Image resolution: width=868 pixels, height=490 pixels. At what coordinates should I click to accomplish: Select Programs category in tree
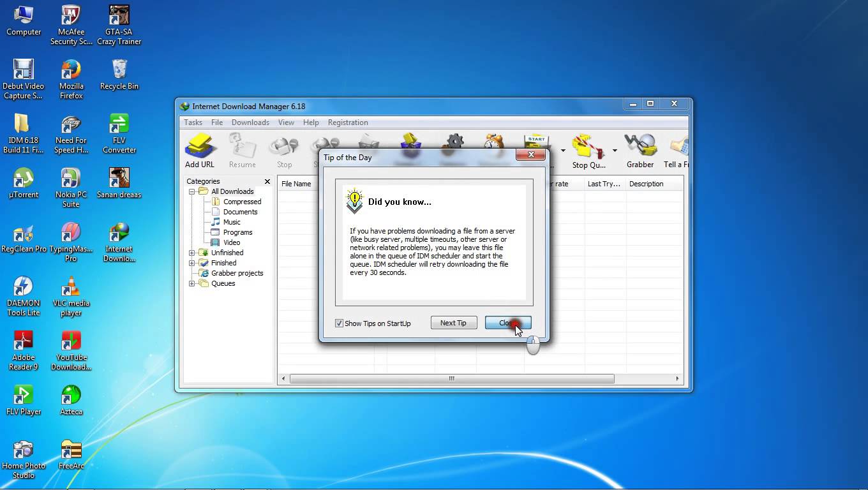click(237, 232)
